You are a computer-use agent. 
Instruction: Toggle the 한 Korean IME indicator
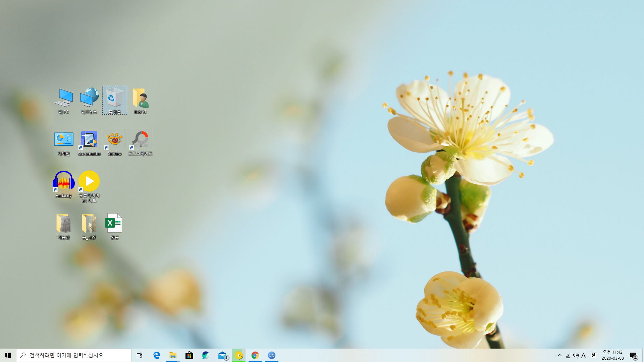[x=593, y=355]
